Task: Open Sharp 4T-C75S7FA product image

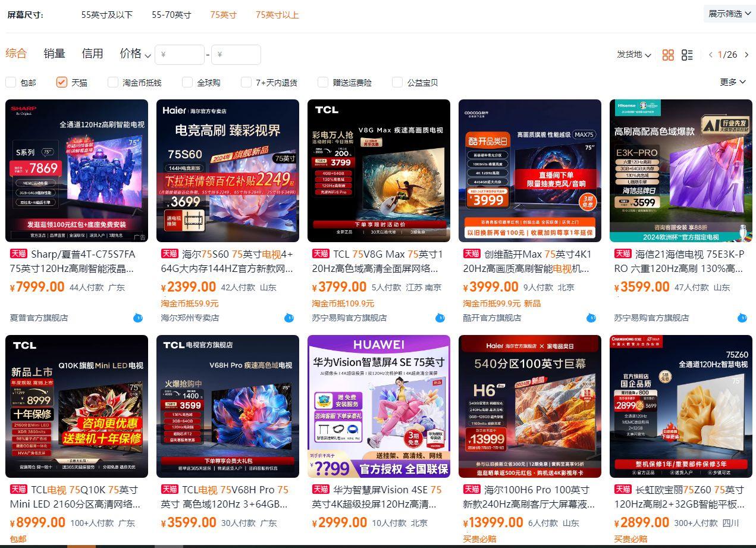Action: point(77,171)
